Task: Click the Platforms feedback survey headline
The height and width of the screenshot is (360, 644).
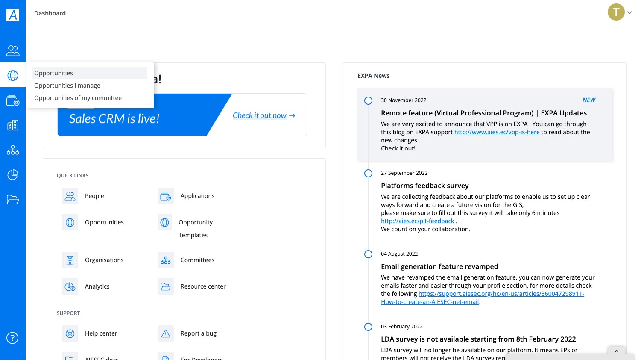Action: coord(425,186)
